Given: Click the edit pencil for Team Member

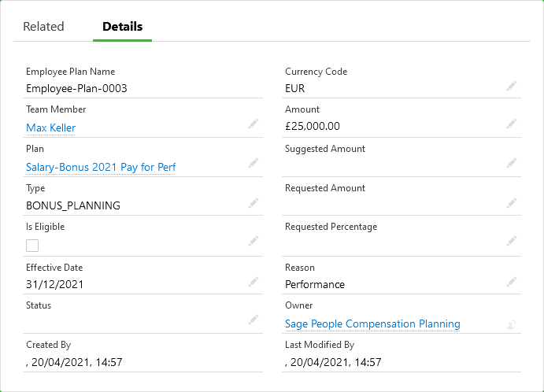Looking at the screenshot, I should pos(253,124).
